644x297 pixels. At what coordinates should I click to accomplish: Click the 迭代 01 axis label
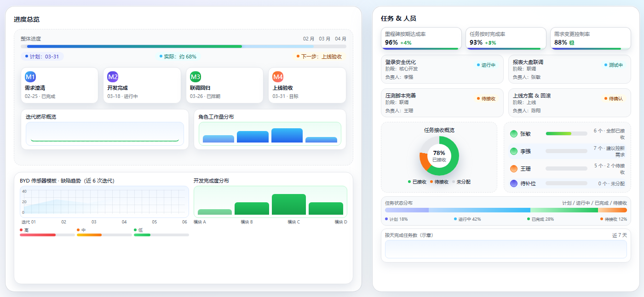pyautogui.click(x=29, y=222)
